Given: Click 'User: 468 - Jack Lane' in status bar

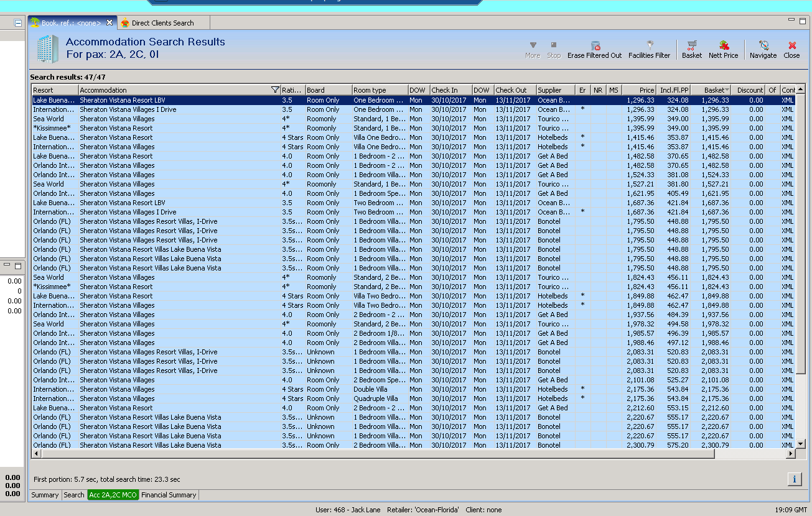Looking at the screenshot, I should coord(348,510).
